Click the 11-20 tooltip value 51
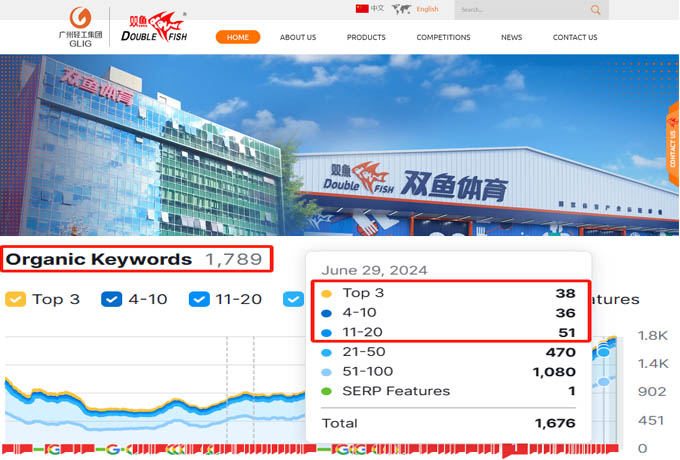The image size is (680, 460). [567, 333]
